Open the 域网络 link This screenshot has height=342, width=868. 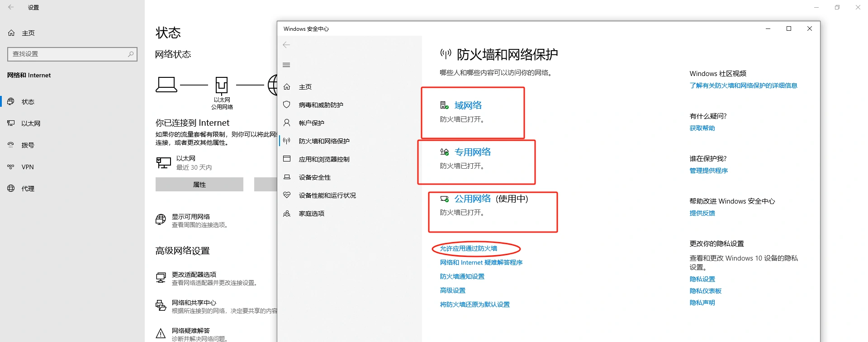[x=468, y=105]
